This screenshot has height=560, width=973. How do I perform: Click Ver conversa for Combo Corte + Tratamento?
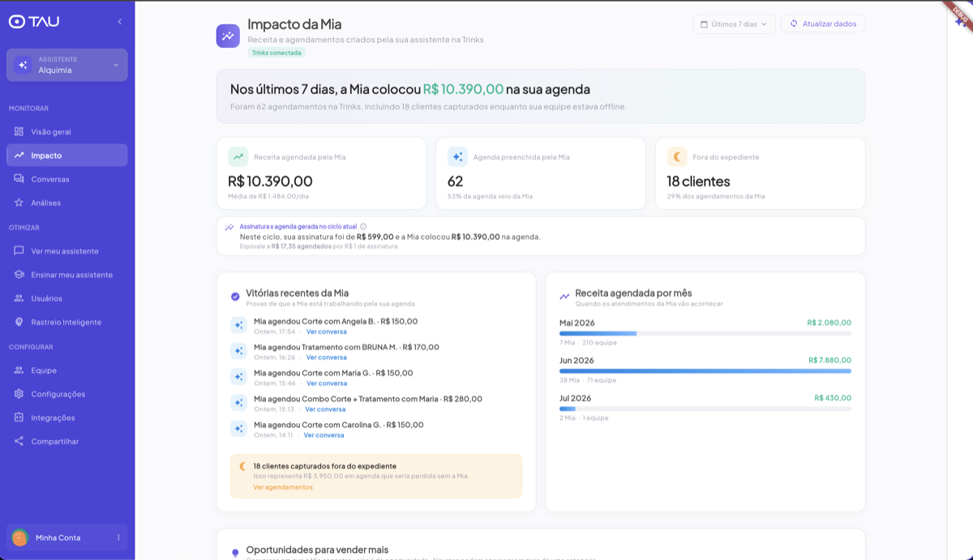tap(325, 409)
